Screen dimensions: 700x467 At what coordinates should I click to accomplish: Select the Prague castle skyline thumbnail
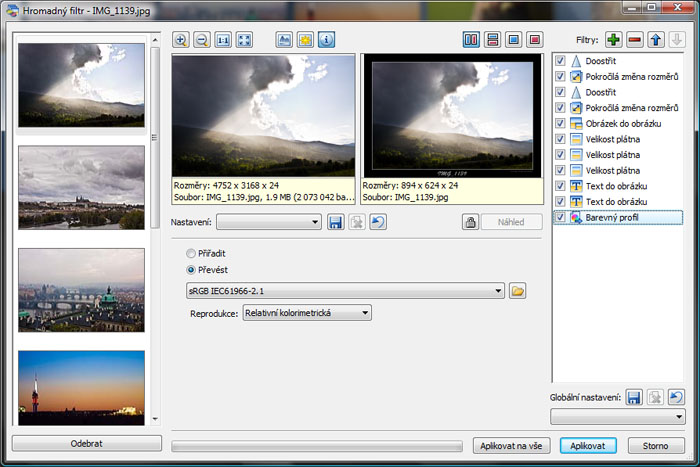(81, 187)
